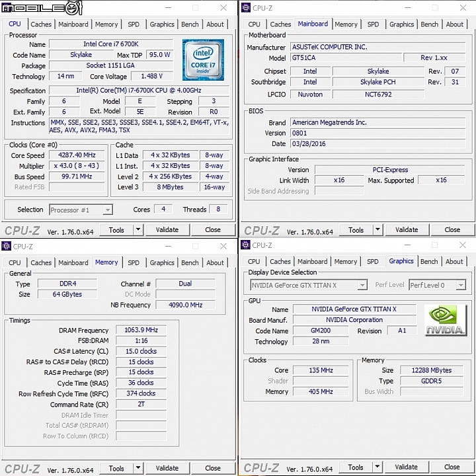476x476 pixels.
Task: Click LPCIO model NCT6792 value
Action: pos(378,95)
